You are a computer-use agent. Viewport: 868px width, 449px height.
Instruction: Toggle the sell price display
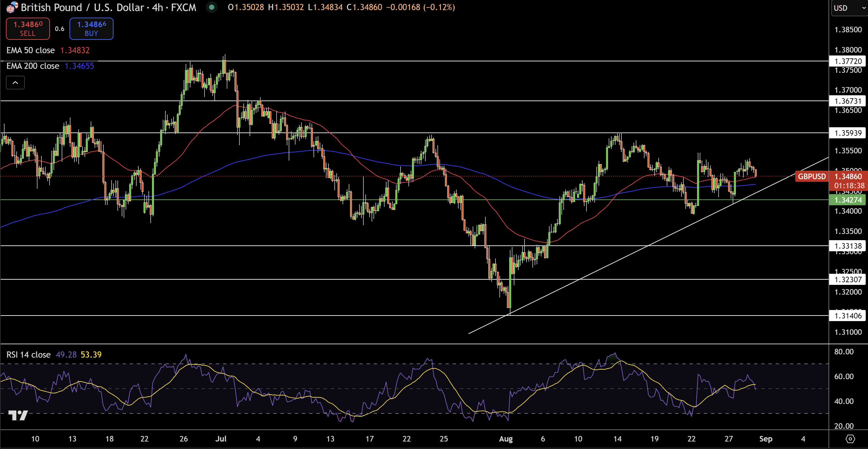tap(27, 28)
